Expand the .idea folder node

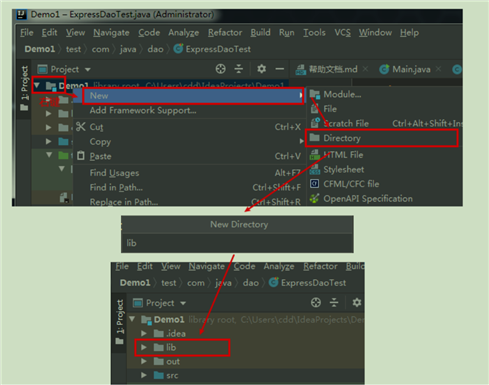(144, 333)
